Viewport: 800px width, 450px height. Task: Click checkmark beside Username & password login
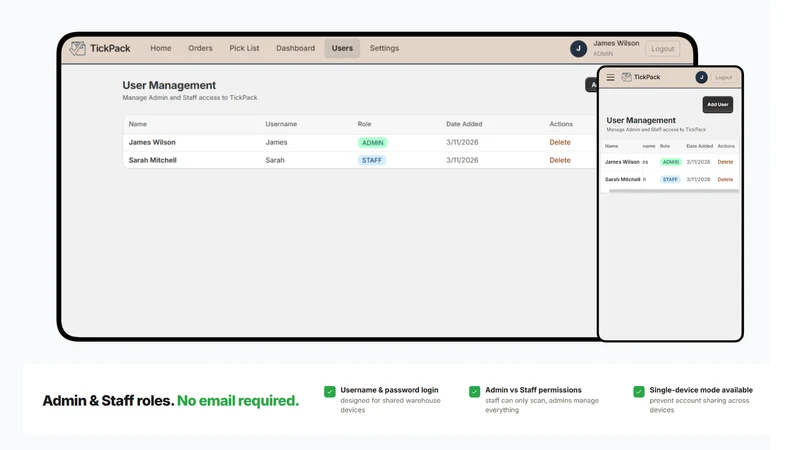(x=330, y=391)
